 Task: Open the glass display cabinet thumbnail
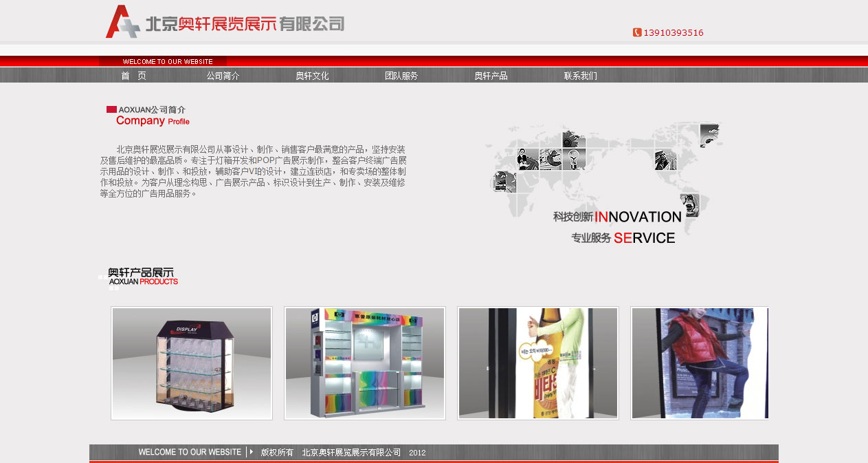192,363
